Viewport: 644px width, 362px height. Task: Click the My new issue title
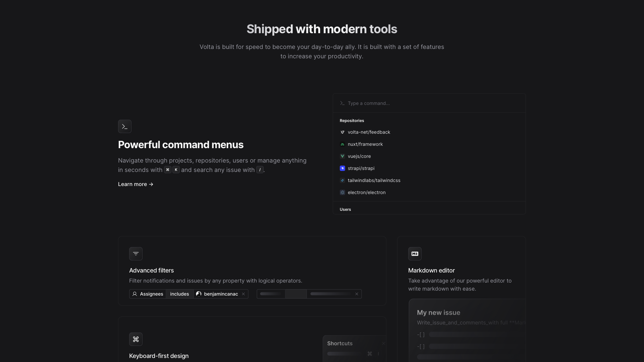click(x=438, y=313)
